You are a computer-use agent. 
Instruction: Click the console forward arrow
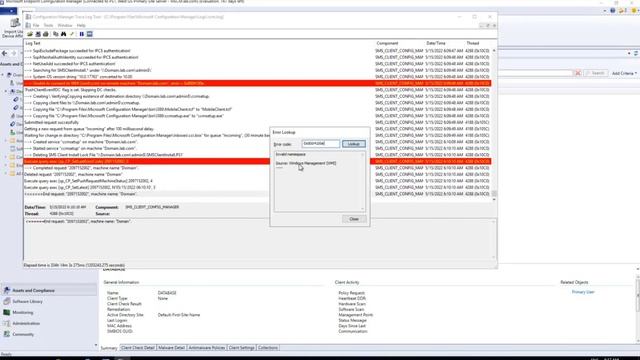coord(13,53)
